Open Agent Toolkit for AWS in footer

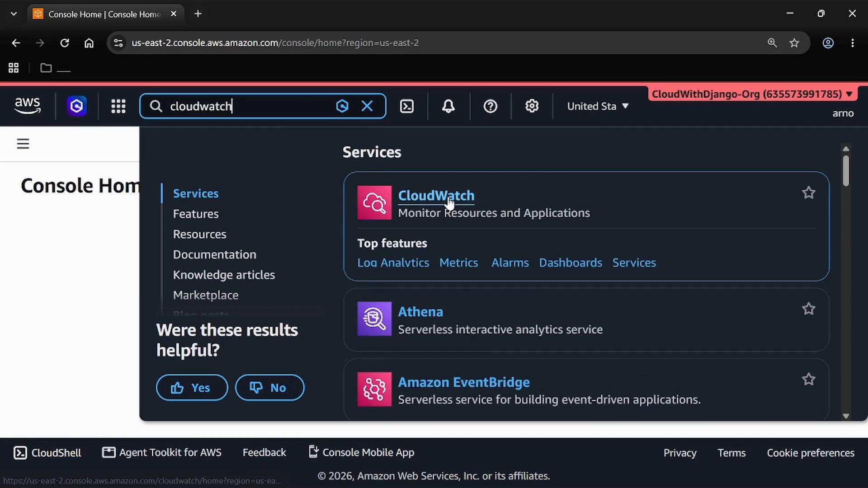point(161,453)
